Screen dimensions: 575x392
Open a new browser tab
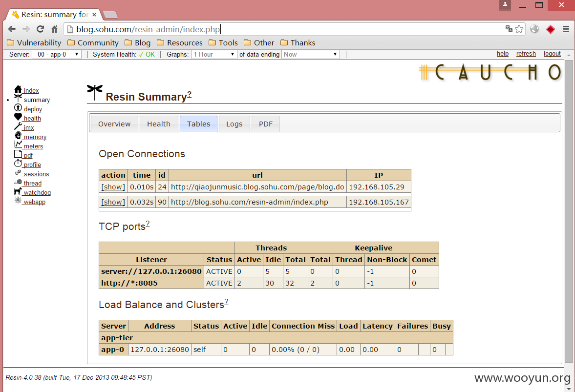(110, 15)
